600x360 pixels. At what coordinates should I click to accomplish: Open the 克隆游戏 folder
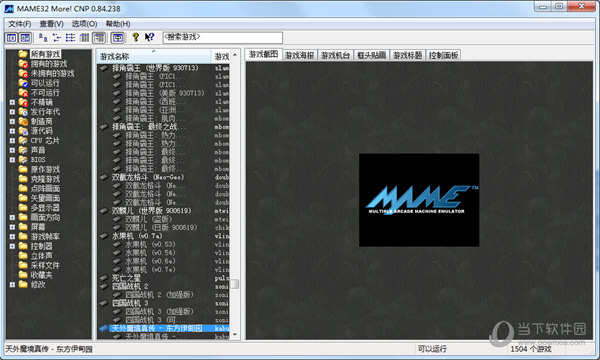[45, 179]
